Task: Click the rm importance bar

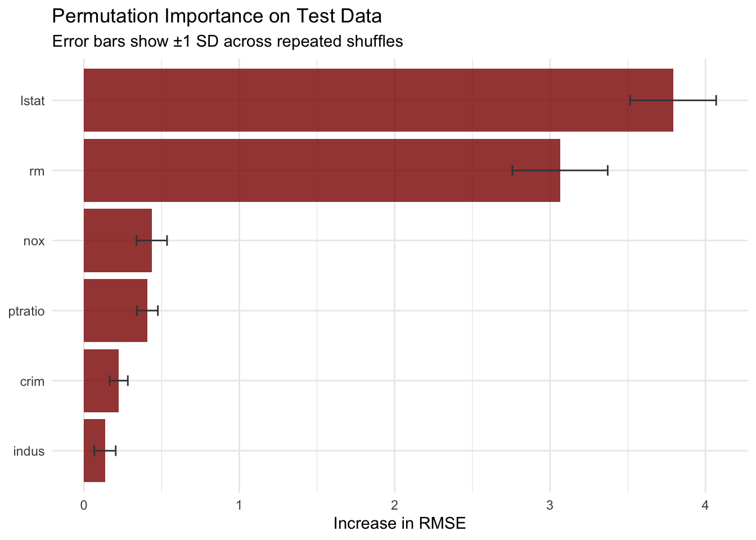Action: coord(322,170)
